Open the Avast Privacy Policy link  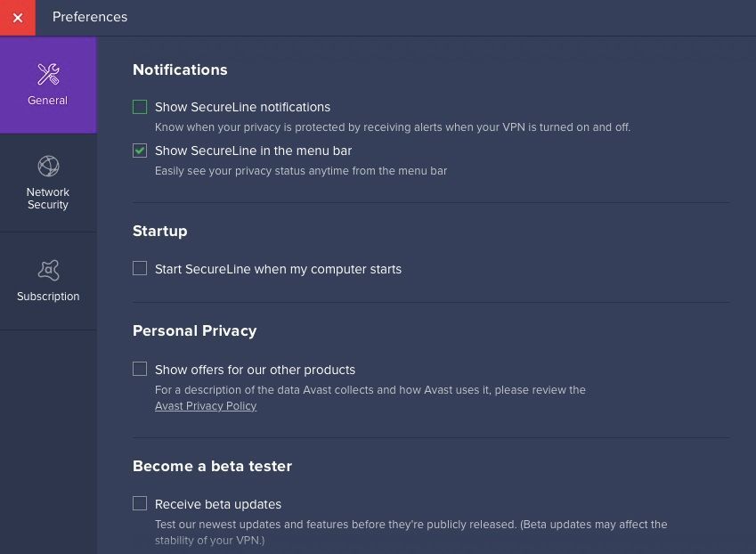[206, 406]
